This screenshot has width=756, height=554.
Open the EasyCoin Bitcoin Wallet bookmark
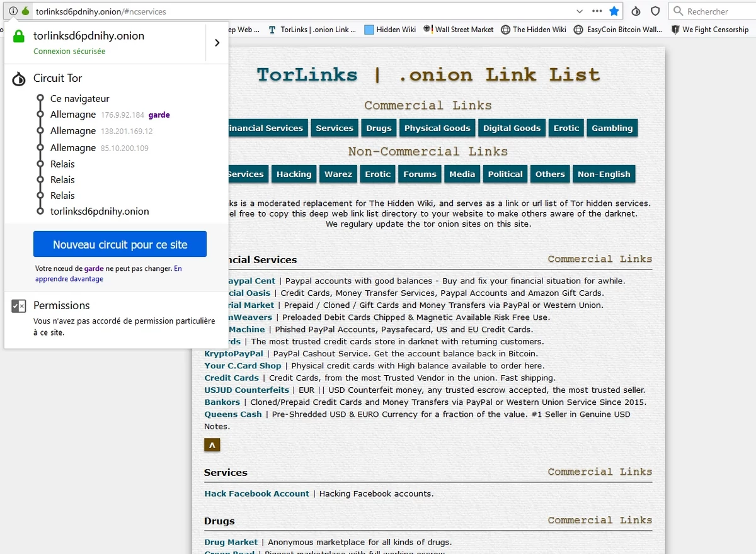[618, 30]
